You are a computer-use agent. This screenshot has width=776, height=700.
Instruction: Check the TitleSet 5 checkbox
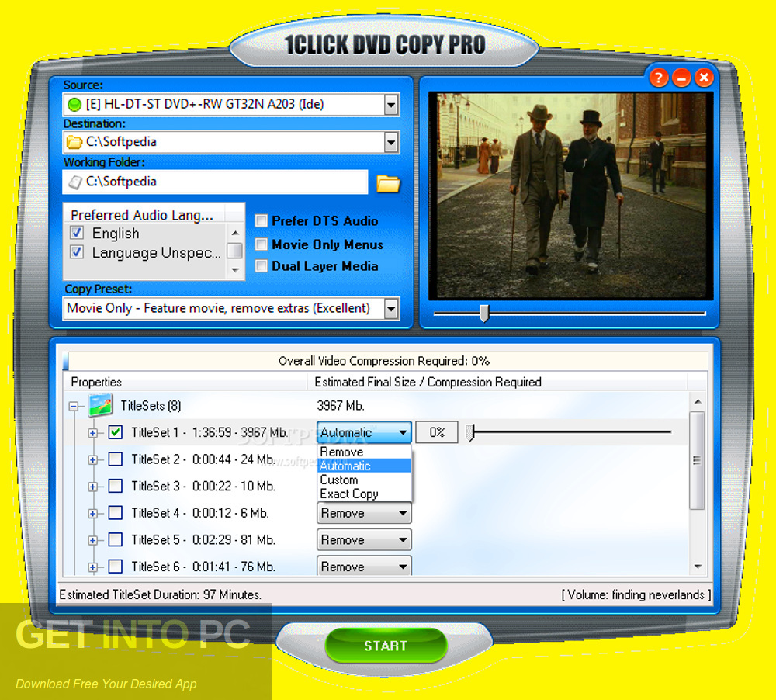(116, 539)
